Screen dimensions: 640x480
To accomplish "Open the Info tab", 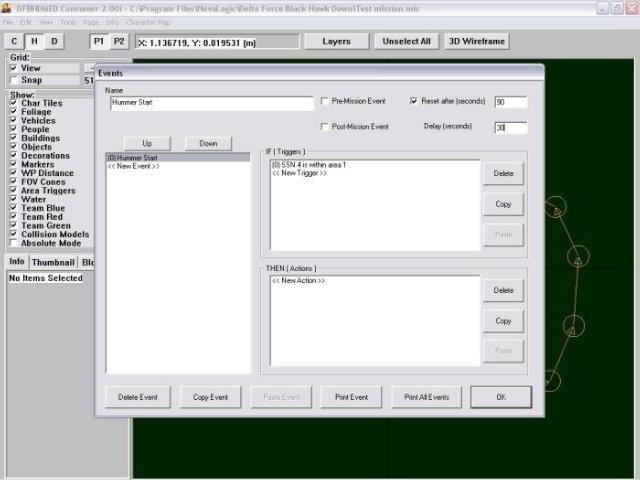I will click(x=16, y=262).
